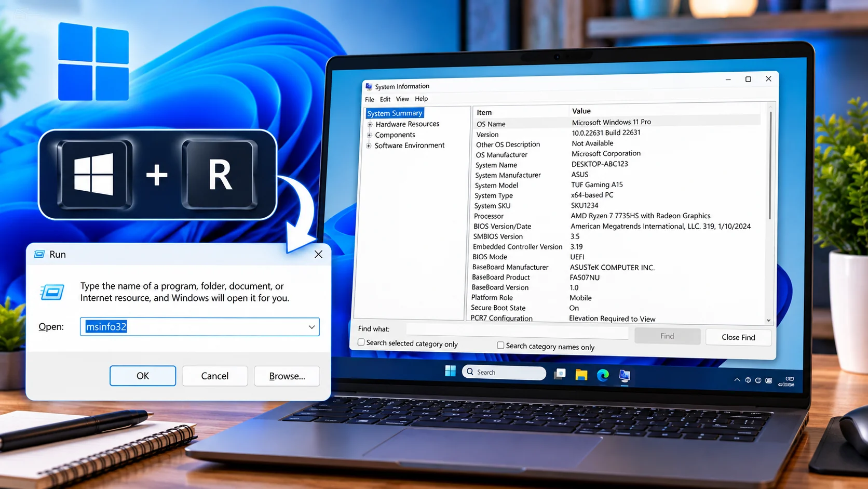
Task: Expand the Software Environment tree node
Action: (x=369, y=146)
